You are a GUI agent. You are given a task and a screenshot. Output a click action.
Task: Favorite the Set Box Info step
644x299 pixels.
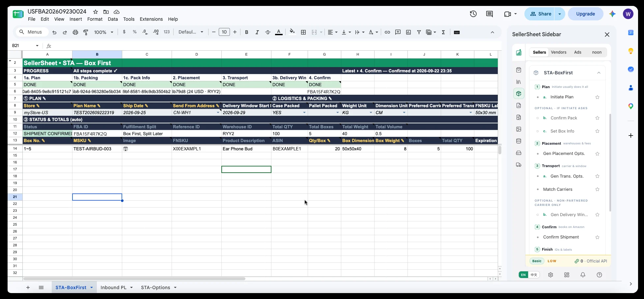point(597,131)
